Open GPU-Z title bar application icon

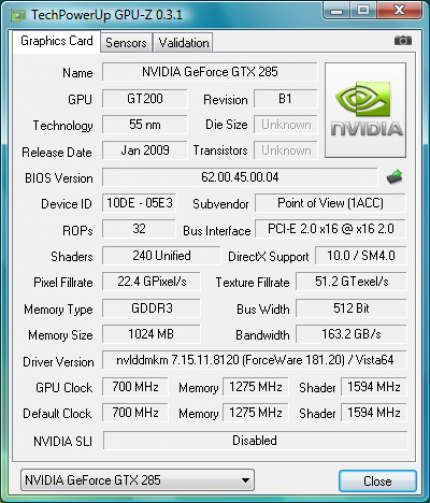coord(18,15)
